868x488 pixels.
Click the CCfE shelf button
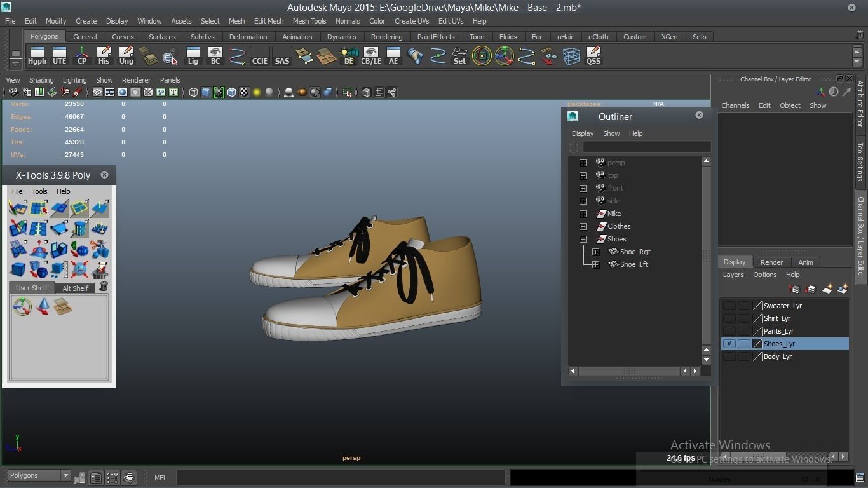pos(259,56)
